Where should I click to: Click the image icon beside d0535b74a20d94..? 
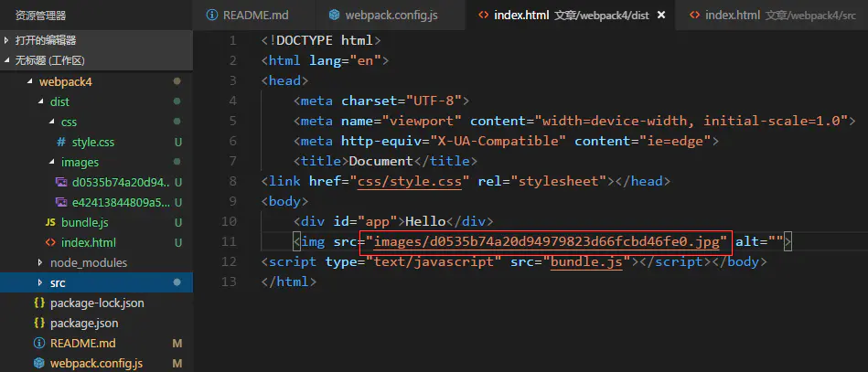click(61, 182)
